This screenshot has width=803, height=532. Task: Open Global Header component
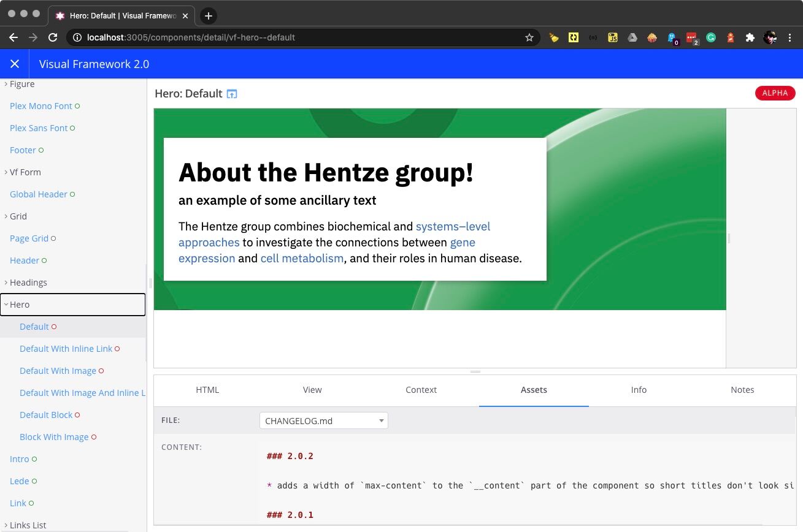coord(39,194)
